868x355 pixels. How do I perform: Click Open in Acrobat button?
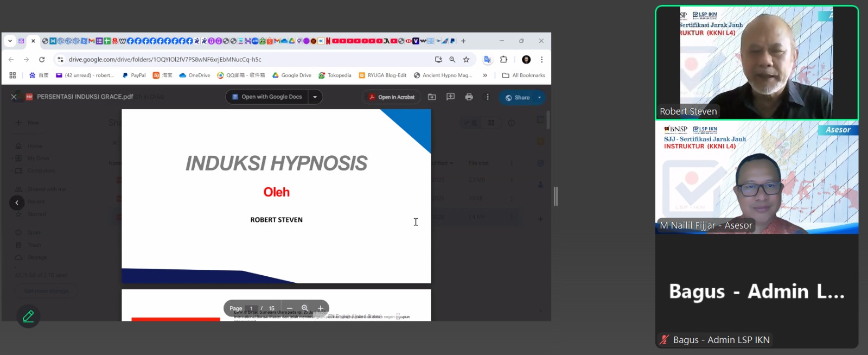point(392,97)
